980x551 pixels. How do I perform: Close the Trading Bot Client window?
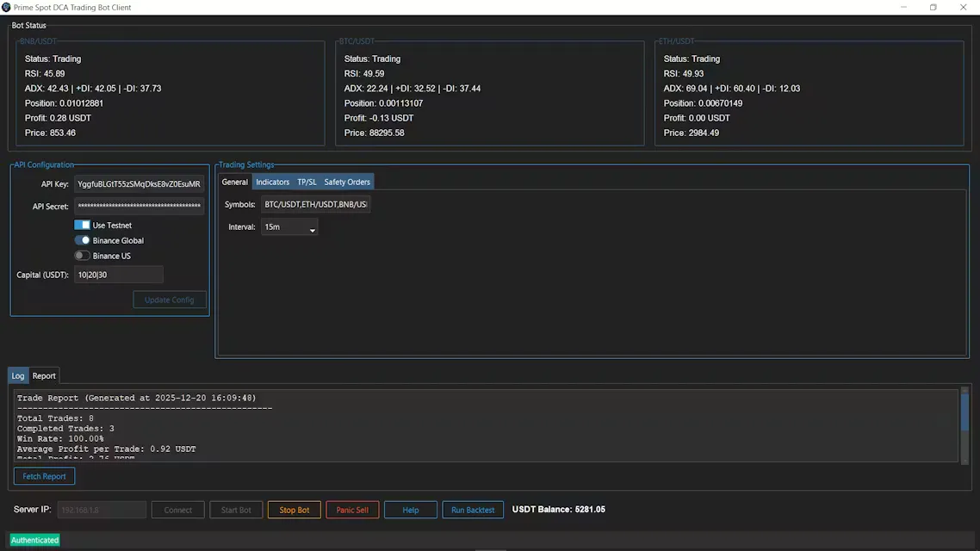963,8
